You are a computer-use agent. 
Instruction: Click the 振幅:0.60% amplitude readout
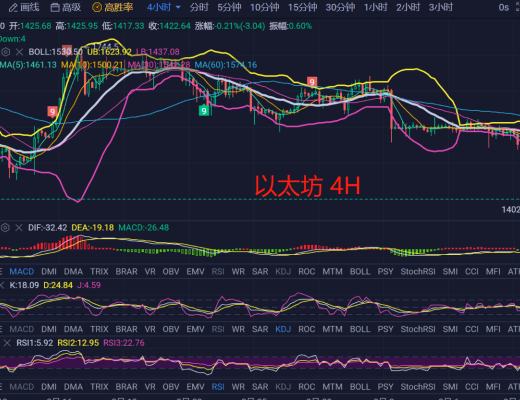pos(290,26)
